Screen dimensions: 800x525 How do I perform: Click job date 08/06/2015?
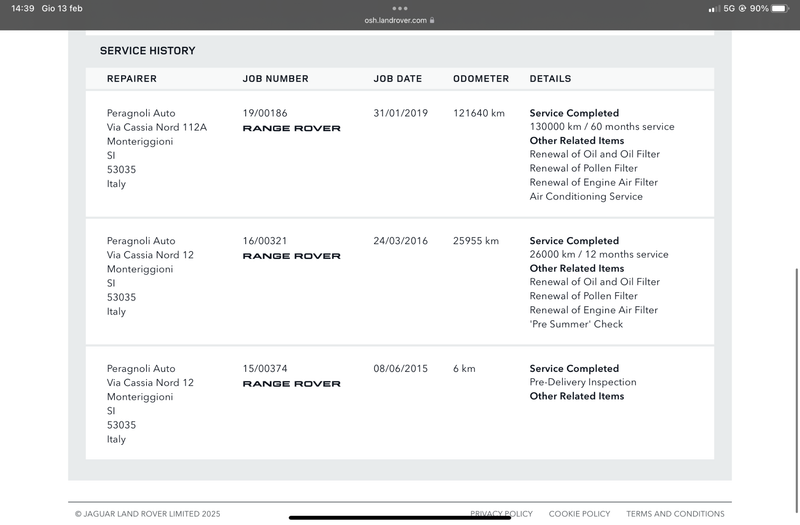pos(401,368)
